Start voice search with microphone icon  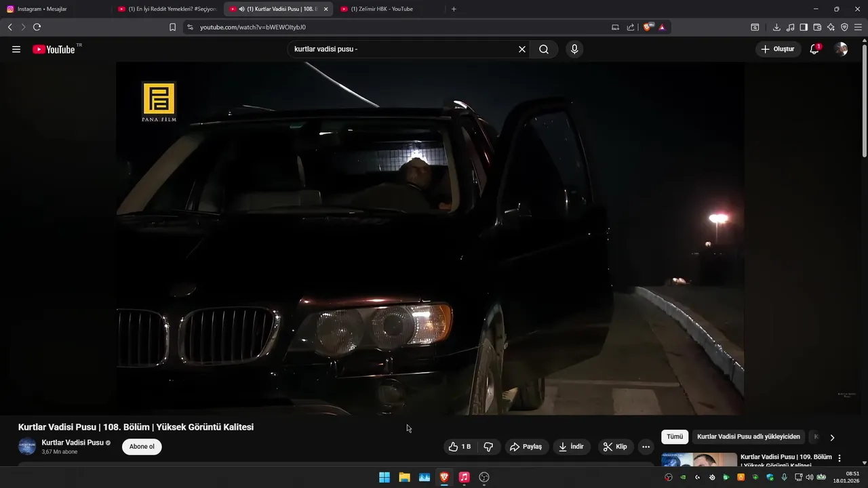574,49
